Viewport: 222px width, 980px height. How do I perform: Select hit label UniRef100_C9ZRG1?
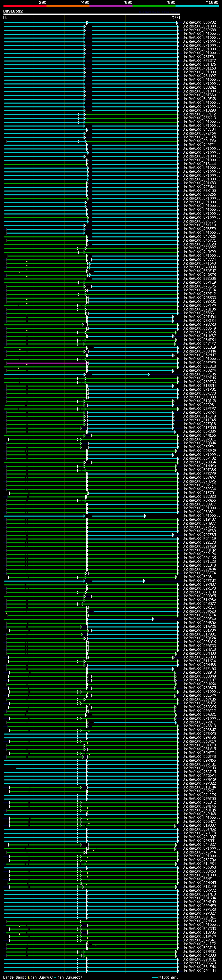(199, 302)
